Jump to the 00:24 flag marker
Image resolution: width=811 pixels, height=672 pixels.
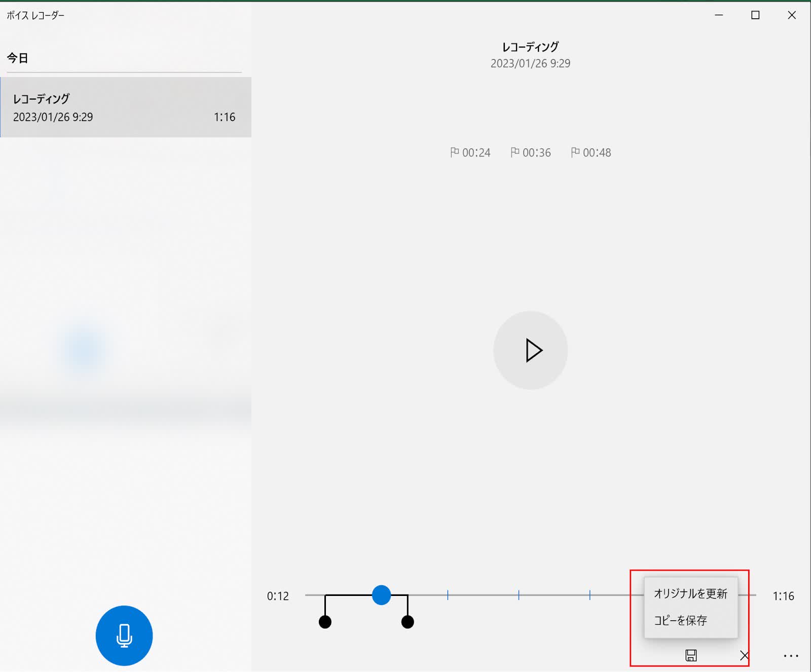point(470,153)
